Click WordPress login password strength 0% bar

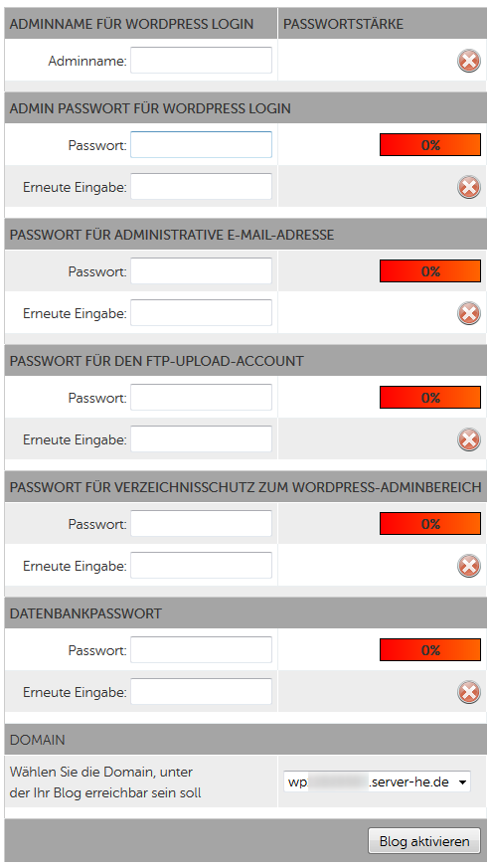click(430, 145)
